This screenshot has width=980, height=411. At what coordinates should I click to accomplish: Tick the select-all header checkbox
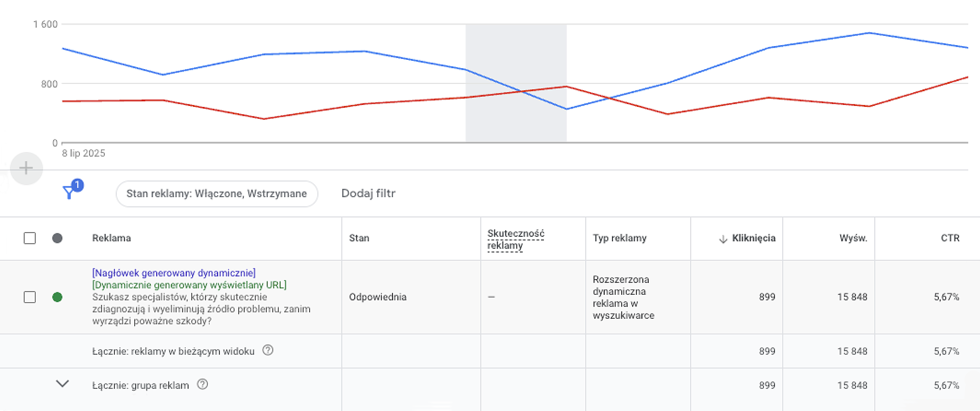coord(30,238)
